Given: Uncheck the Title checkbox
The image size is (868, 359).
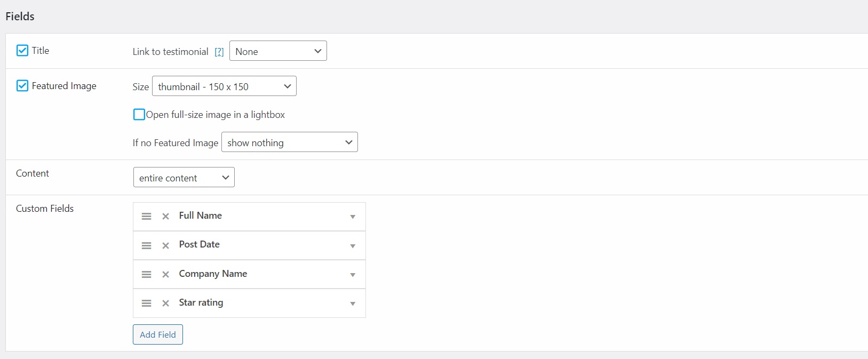Looking at the screenshot, I should click(22, 51).
